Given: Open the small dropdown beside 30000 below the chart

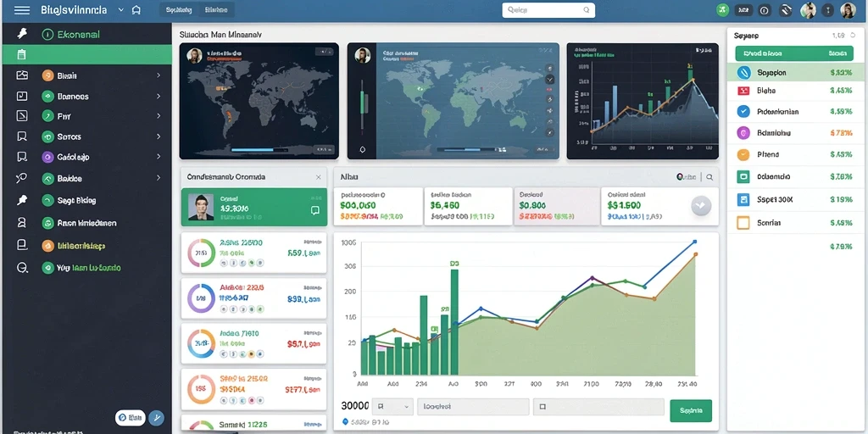Looking at the screenshot, I should (x=392, y=407).
